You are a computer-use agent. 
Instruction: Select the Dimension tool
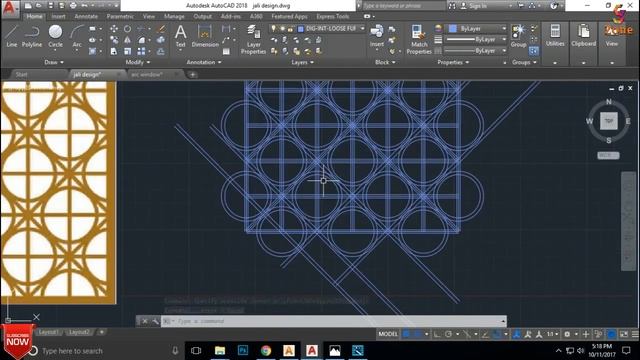[205, 36]
